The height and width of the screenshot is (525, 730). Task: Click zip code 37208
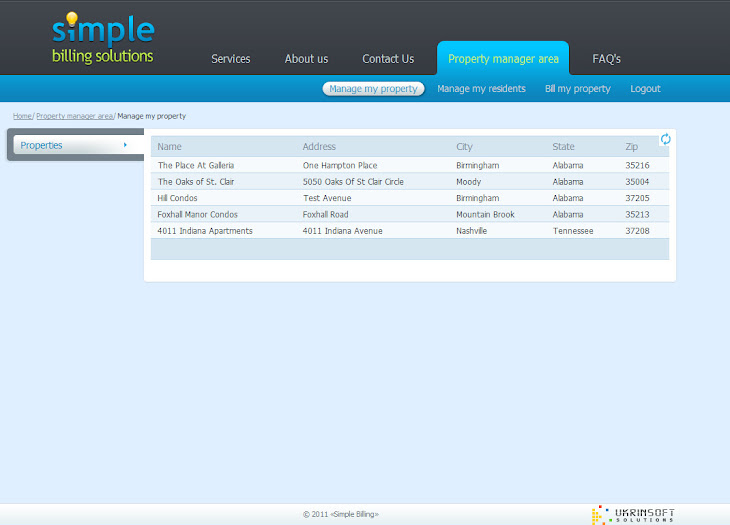coord(637,231)
